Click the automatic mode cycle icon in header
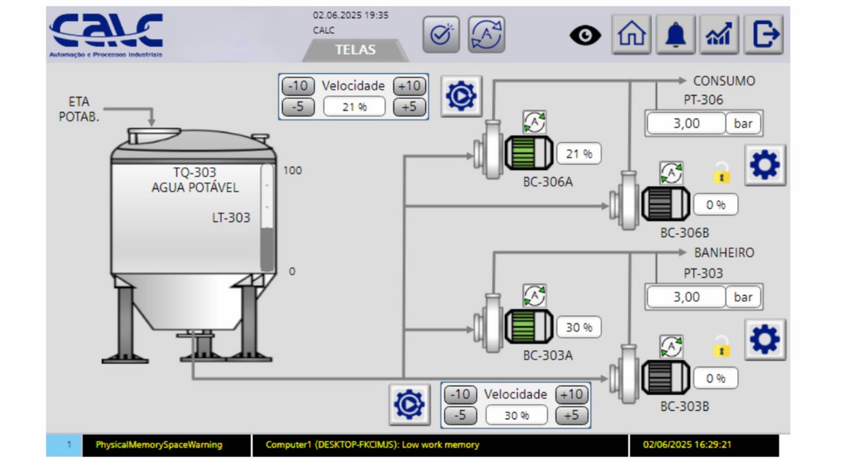868x460 pixels. point(486,35)
